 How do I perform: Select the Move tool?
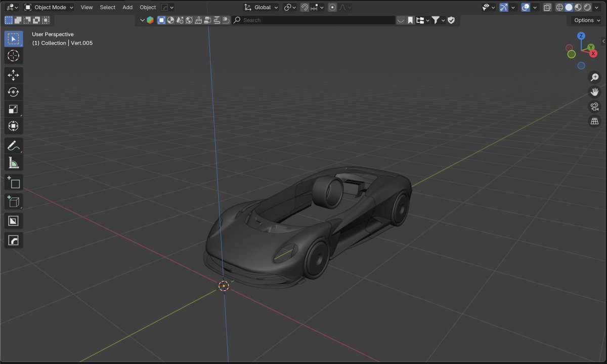click(14, 75)
